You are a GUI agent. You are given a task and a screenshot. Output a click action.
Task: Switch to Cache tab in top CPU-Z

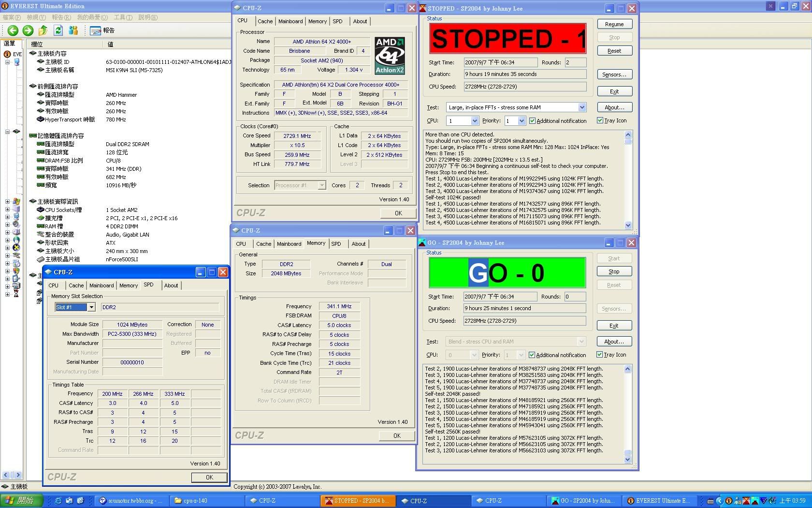pos(265,21)
